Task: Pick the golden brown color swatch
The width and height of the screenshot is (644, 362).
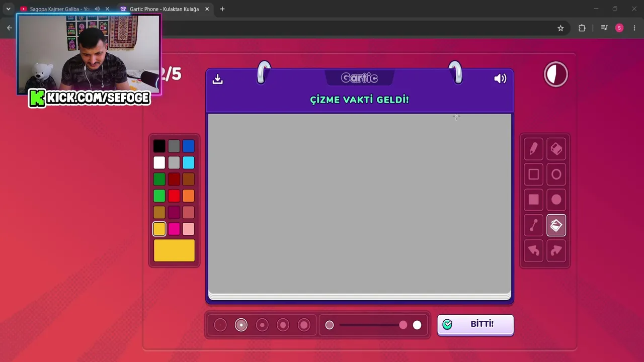Action: coord(159,213)
